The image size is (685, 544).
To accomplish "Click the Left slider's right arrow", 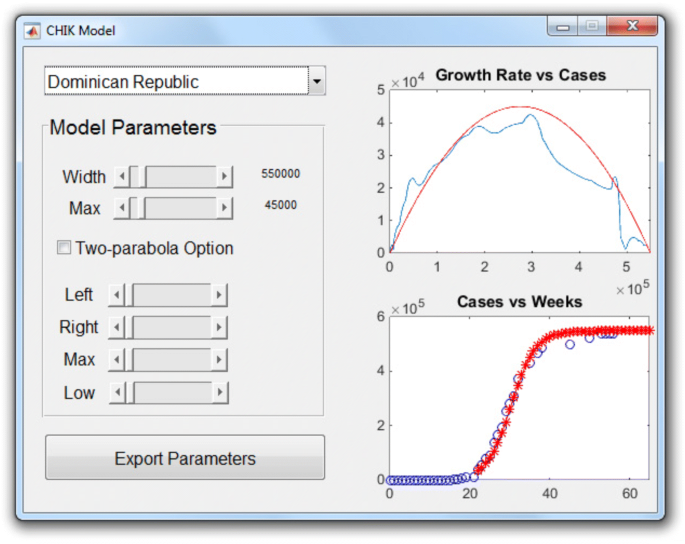I will (x=219, y=295).
